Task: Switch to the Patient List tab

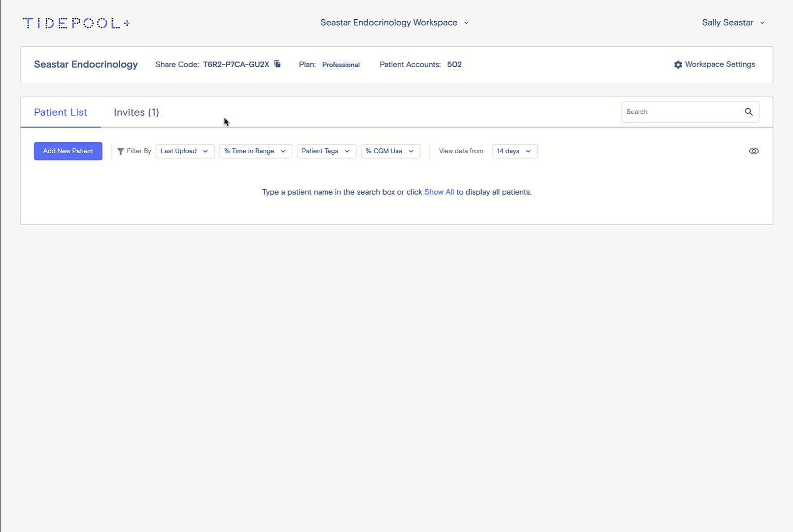Action: coord(61,112)
